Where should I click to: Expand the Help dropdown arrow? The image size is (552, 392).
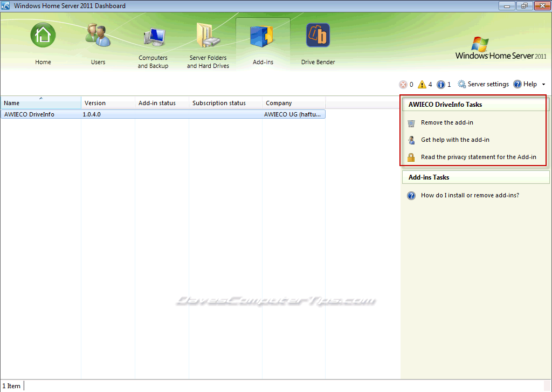543,85
